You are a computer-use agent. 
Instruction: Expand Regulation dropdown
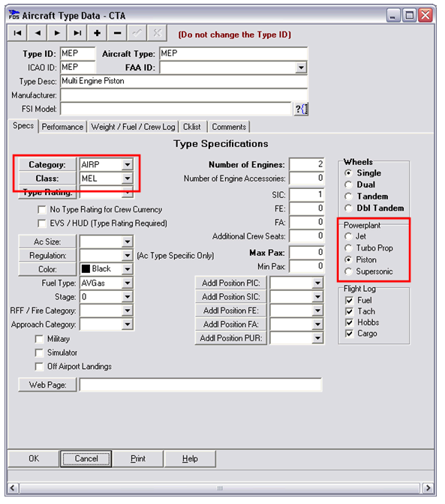coord(128,256)
